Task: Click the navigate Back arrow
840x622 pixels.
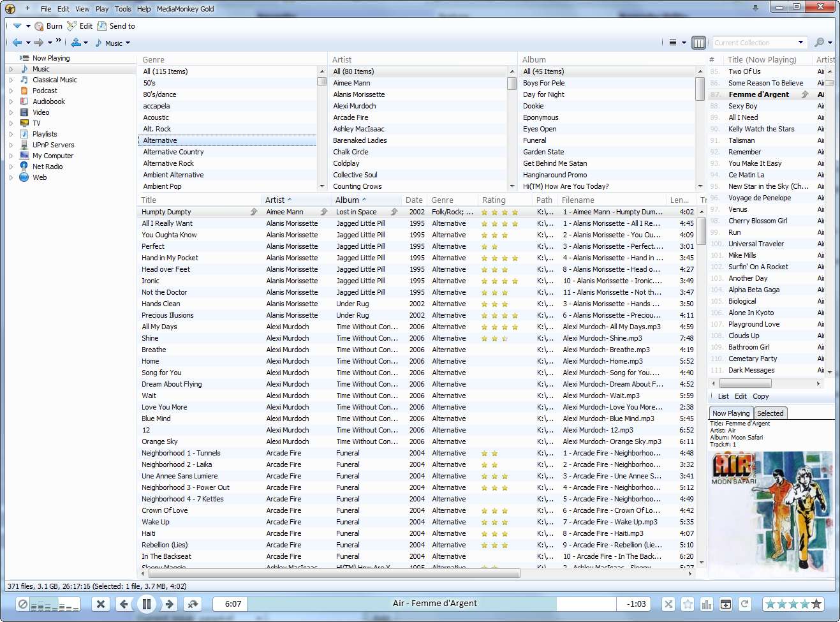Action: pyautogui.click(x=17, y=43)
